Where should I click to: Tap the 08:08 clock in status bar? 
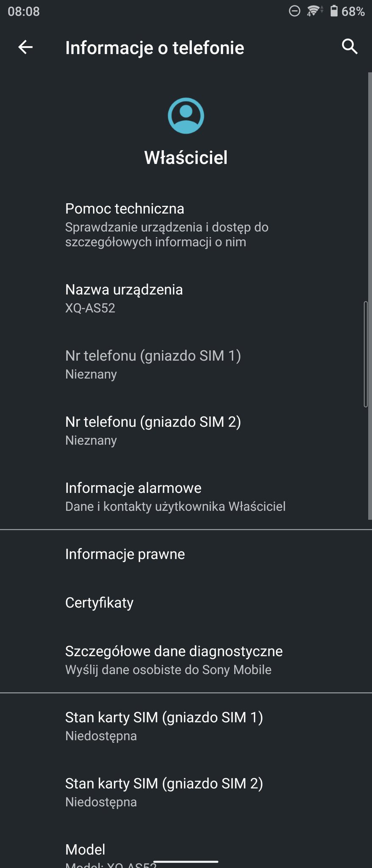pos(24,11)
